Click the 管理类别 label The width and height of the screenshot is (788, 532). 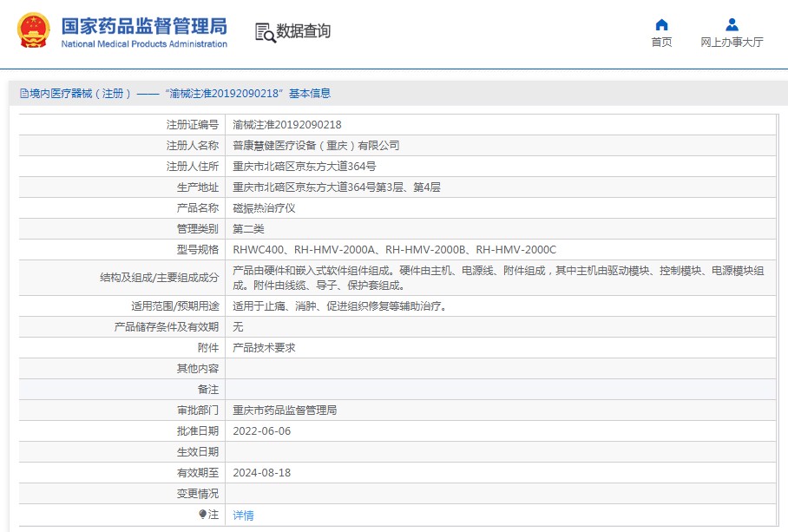point(198,229)
